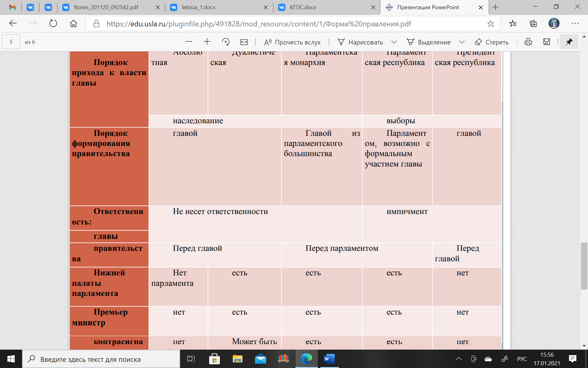Select the Нарисовать draw tool
The height and width of the screenshot is (368, 588).
pyautogui.click(x=360, y=42)
